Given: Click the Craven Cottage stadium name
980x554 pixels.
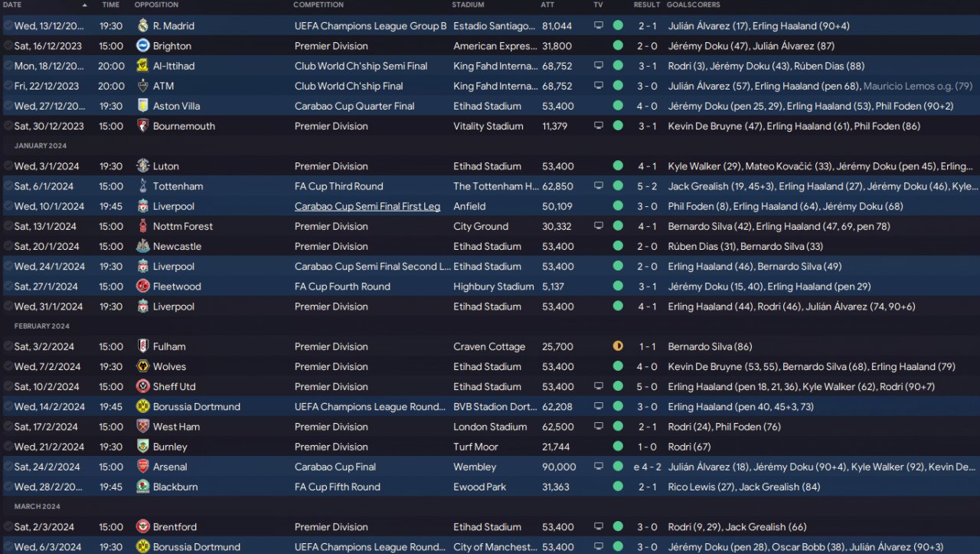Looking at the screenshot, I should tap(489, 346).
